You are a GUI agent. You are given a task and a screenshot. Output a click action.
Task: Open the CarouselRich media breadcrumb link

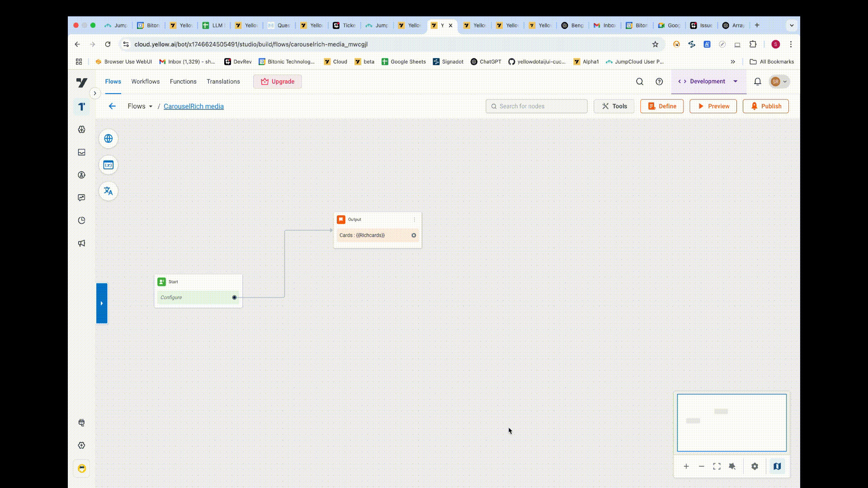pyautogui.click(x=193, y=106)
